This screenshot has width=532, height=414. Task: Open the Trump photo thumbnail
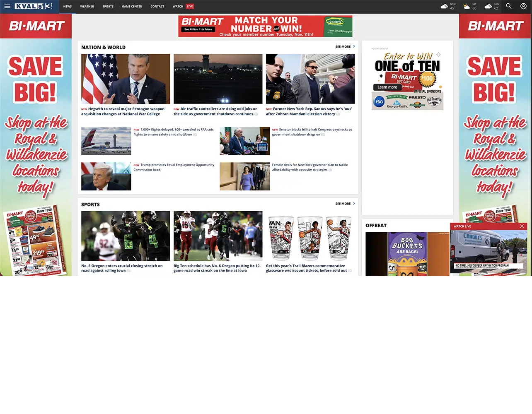[106, 176]
